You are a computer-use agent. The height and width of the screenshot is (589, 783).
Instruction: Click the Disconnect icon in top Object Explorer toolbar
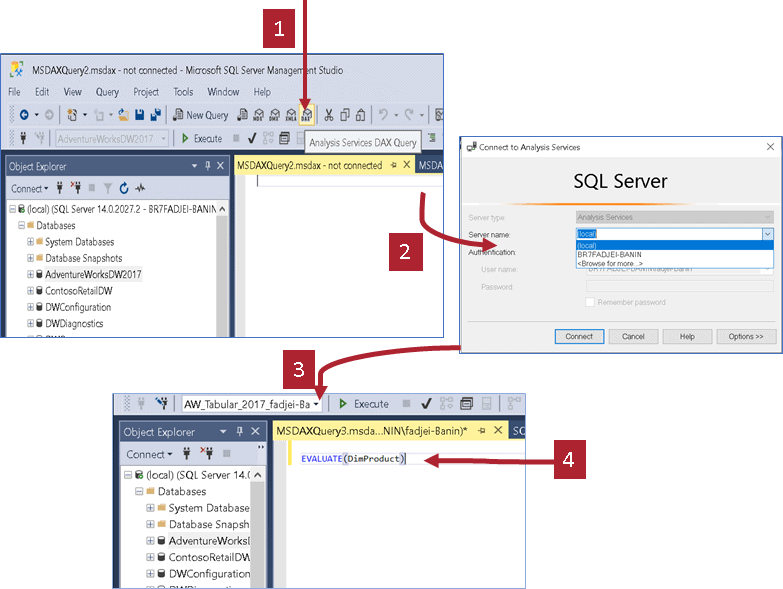tap(75, 188)
